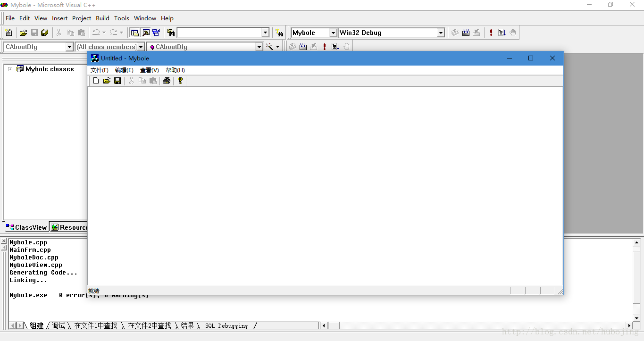Viewport: 644px width, 341px height.
Task: Toggle the Output window button
Action: [x=146, y=33]
